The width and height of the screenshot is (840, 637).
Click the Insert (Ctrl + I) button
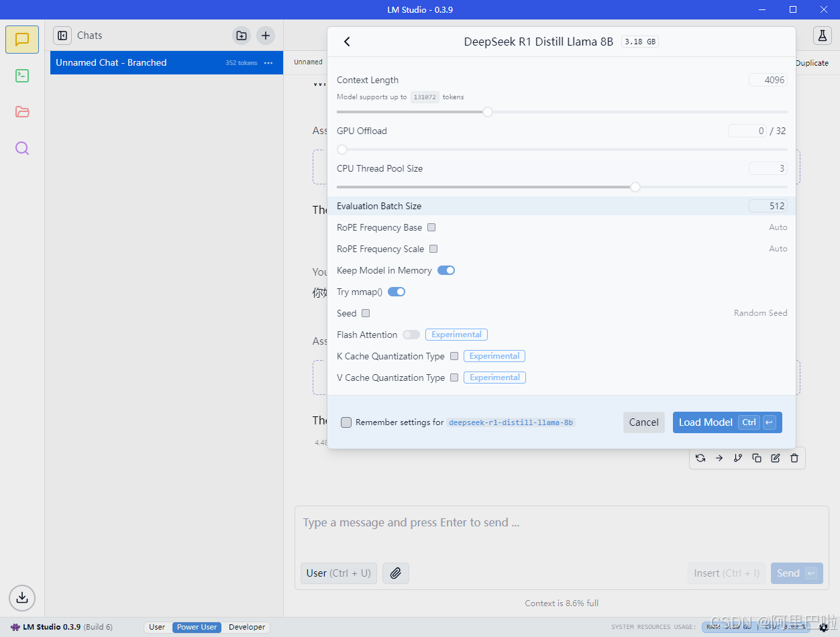coord(727,573)
